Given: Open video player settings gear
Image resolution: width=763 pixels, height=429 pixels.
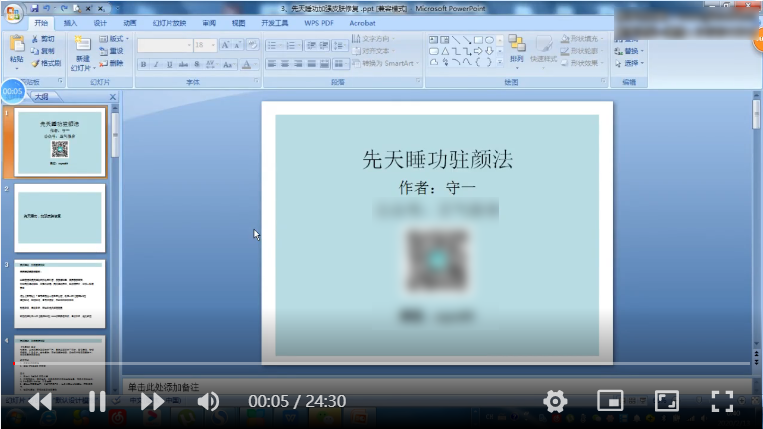Looking at the screenshot, I should point(555,401).
